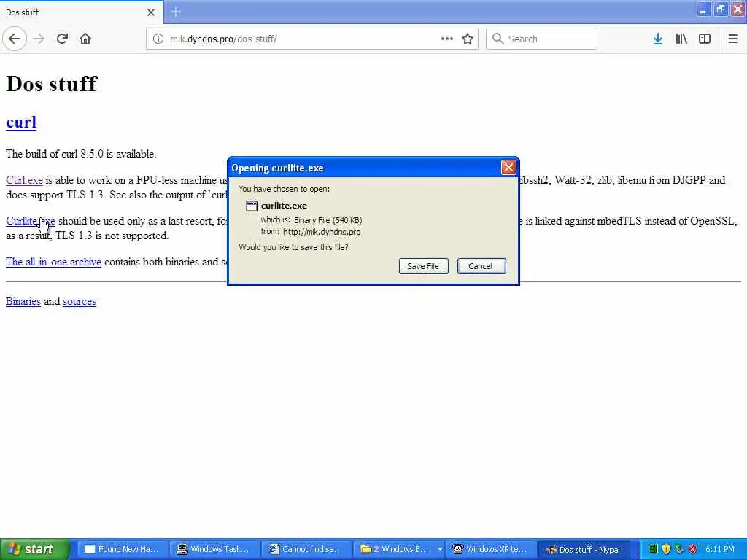Toggle the sidebar view icon
The height and width of the screenshot is (560, 747).
[705, 39]
